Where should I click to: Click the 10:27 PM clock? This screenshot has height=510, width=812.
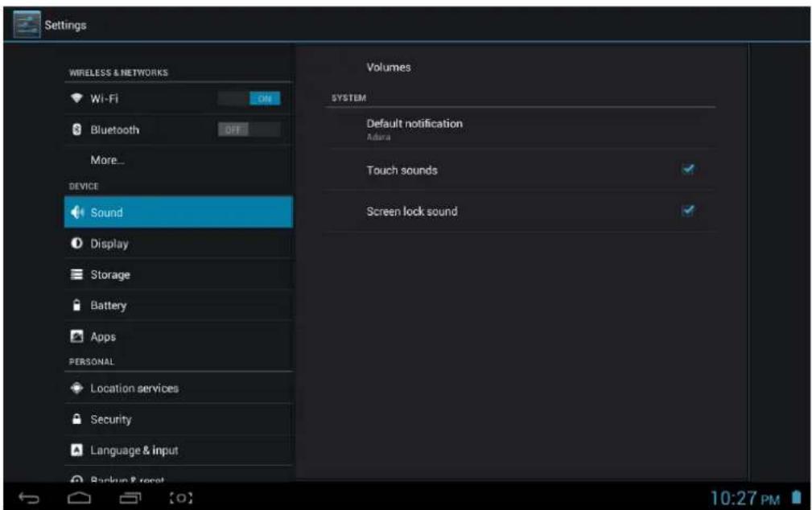click(744, 498)
